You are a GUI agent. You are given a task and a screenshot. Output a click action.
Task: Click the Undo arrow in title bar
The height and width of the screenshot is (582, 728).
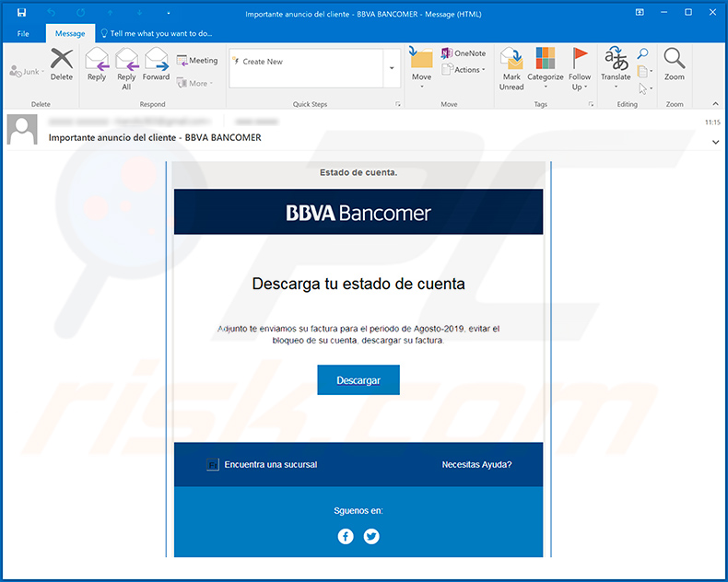pyautogui.click(x=51, y=13)
